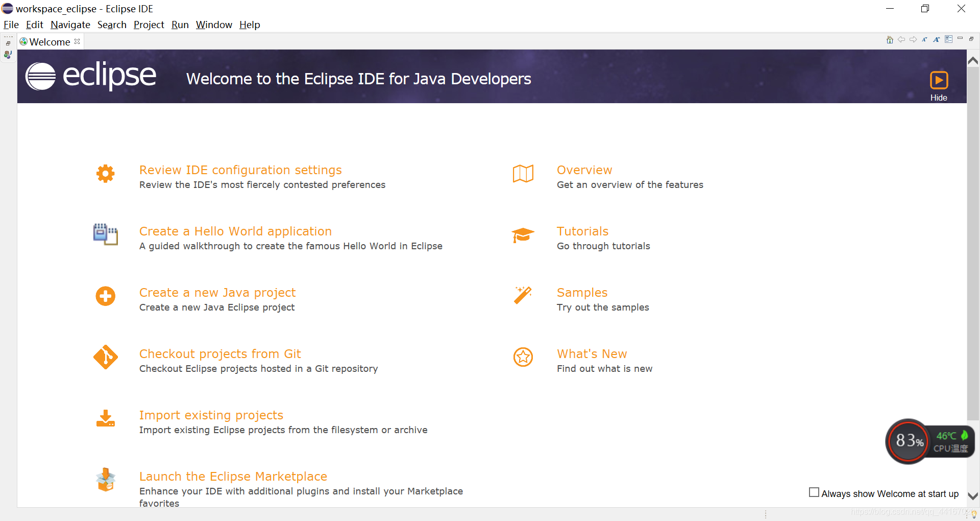Open the Package Explorer icon in left trim
980x521 pixels.
(8, 55)
